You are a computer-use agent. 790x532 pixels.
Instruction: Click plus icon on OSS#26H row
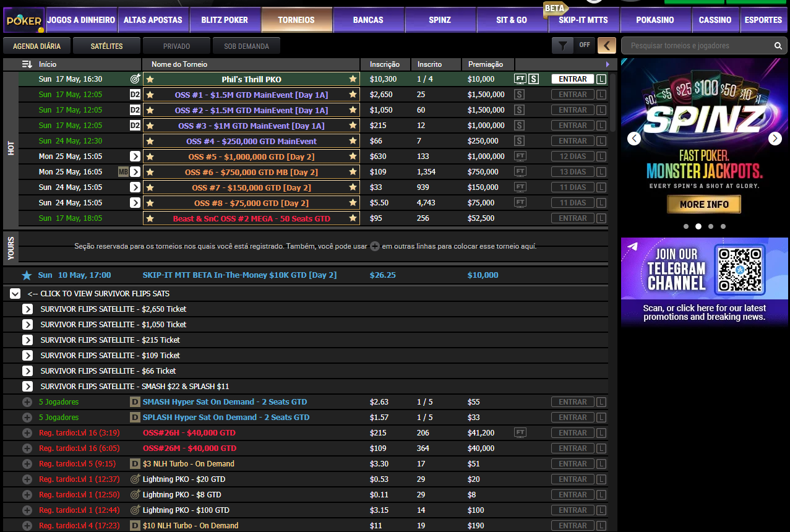[x=27, y=433]
